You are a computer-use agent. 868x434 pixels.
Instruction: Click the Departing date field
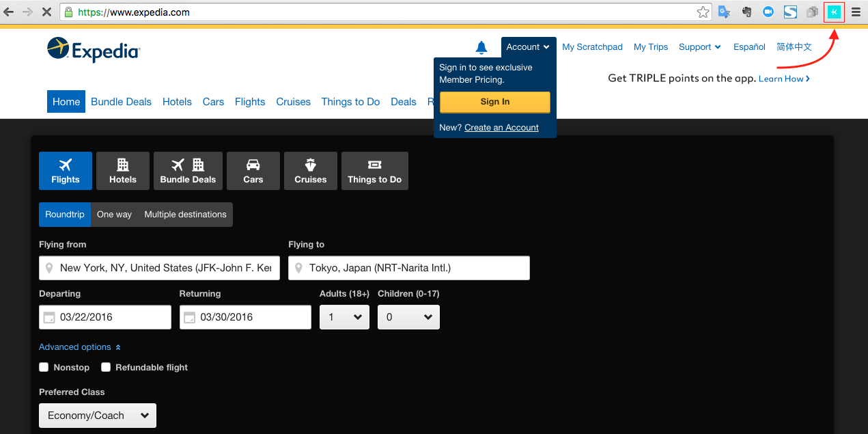(105, 317)
